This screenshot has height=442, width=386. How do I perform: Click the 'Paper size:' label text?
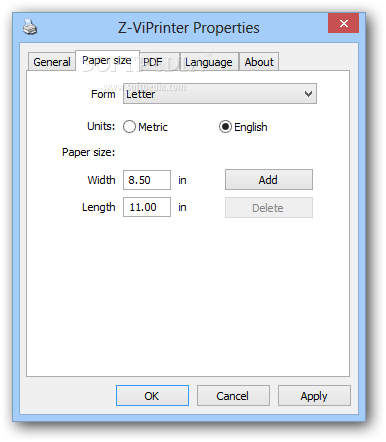88,152
